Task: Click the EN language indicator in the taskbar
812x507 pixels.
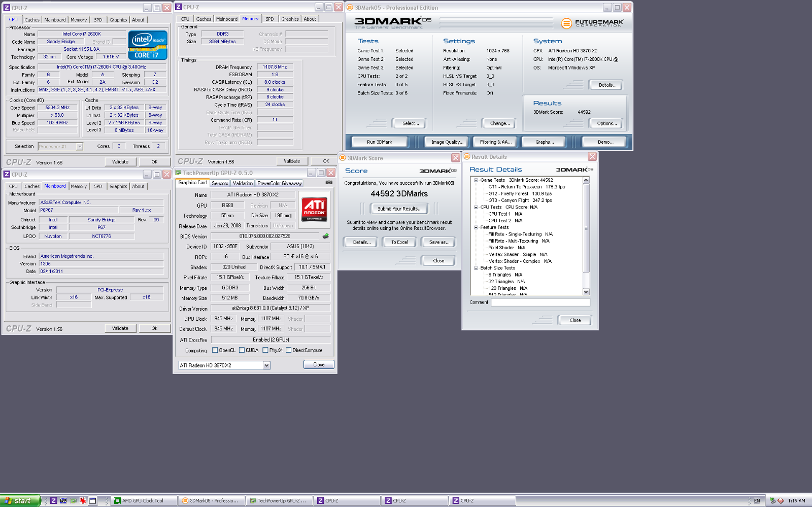Action: click(x=757, y=500)
